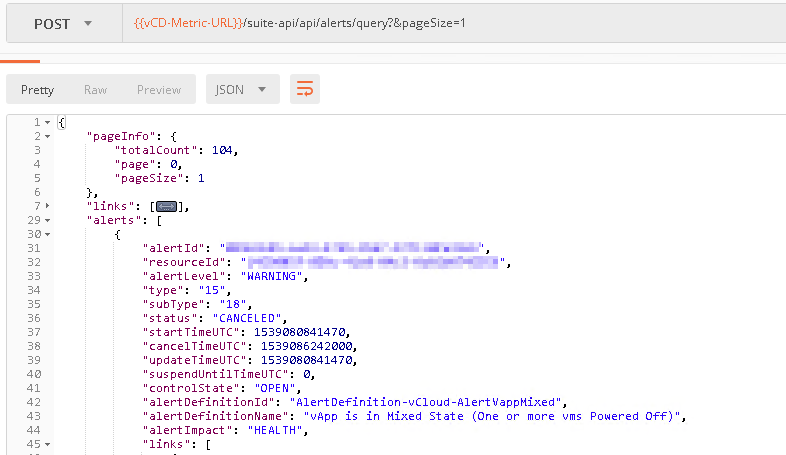The height and width of the screenshot is (455, 786).
Task: Click the alertDefinitionName string value
Action: tap(490, 416)
